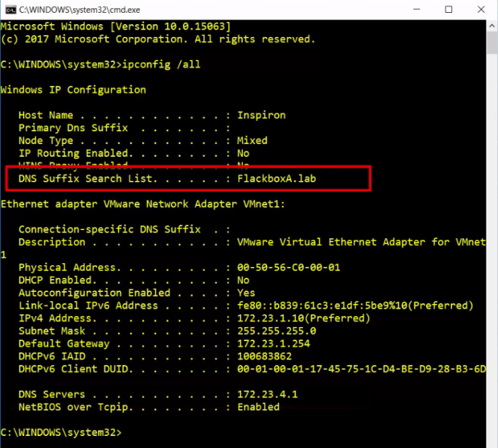Click the Default Gateway 172.23.1.254 value
Screen dimensions: 498x448
pos(273,344)
